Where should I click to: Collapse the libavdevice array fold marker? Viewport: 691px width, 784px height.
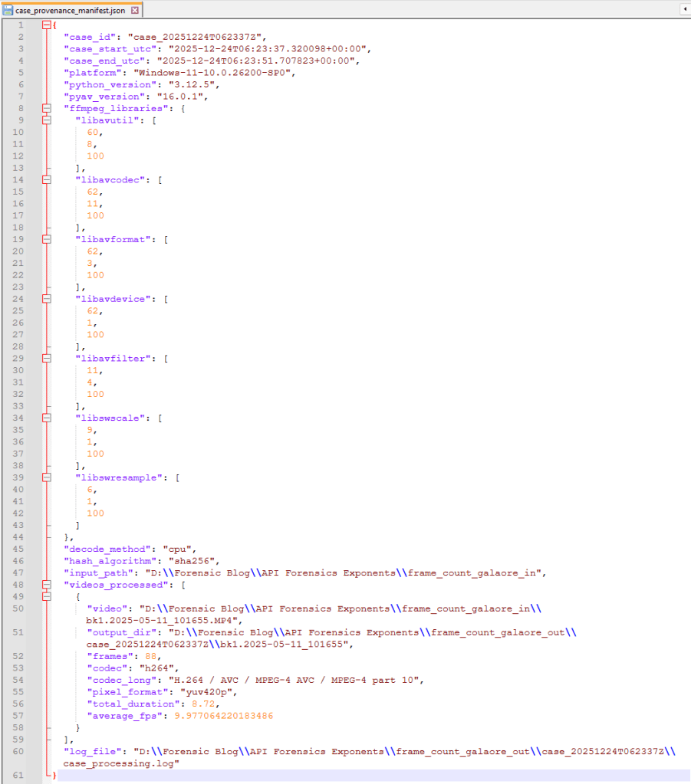(47, 299)
